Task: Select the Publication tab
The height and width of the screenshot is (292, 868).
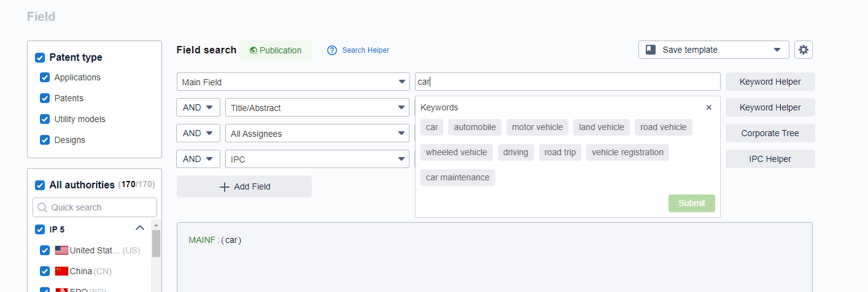Action: (x=275, y=50)
